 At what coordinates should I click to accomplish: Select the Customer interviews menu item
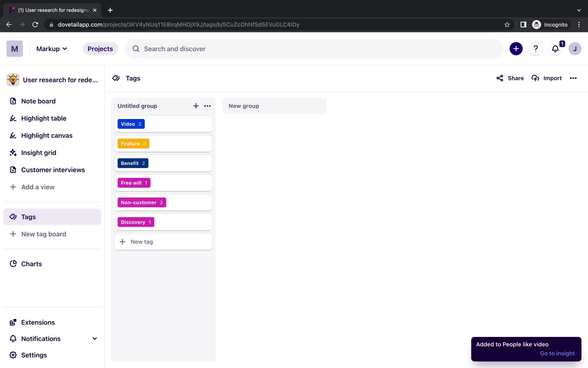pos(53,170)
